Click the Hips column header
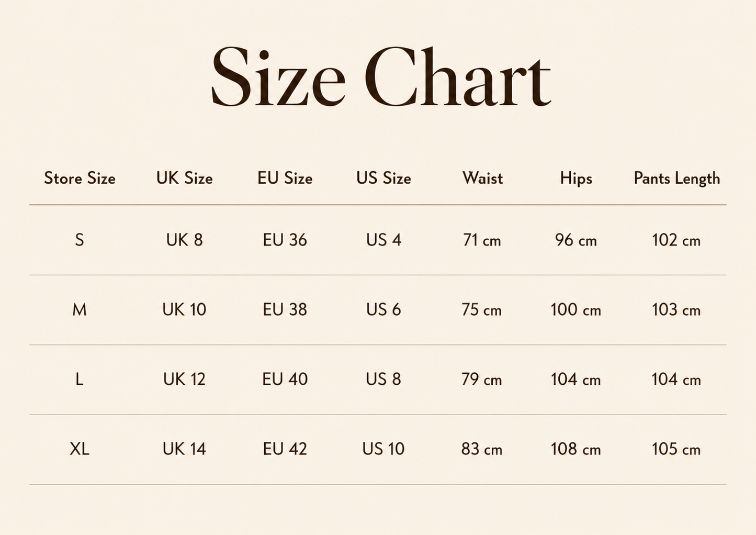 tap(576, 179)
